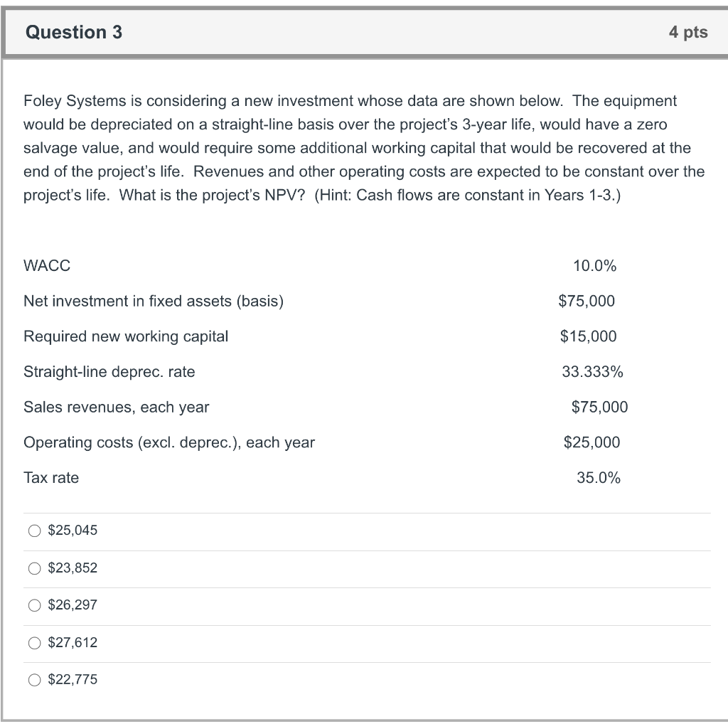The height and width of the screenshot is (724, 728).
Task: Click the Straight-line deprec. rate label
Action: click(110, 372)
